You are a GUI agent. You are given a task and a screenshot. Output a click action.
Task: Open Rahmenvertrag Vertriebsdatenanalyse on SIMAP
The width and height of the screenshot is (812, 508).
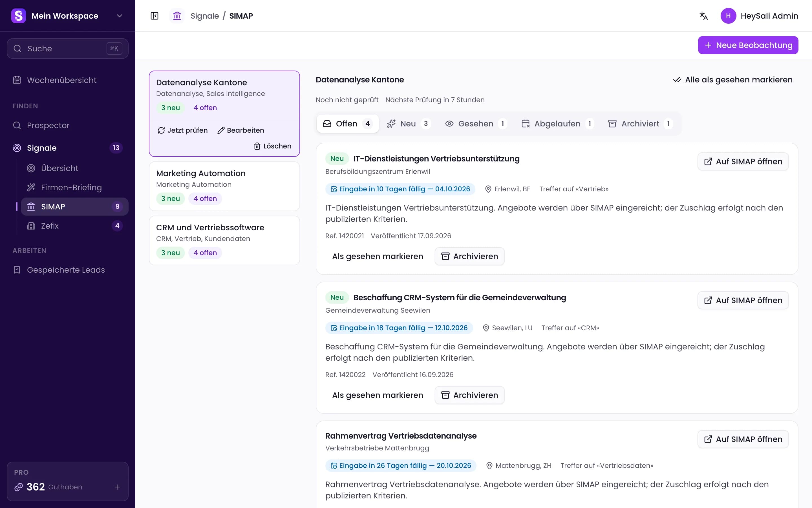point(743,439)
